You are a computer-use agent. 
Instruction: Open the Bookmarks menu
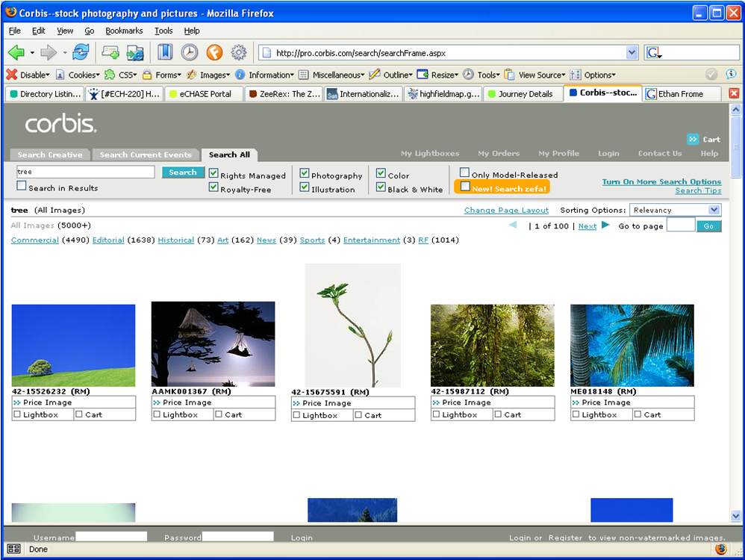tap(124, 31)
